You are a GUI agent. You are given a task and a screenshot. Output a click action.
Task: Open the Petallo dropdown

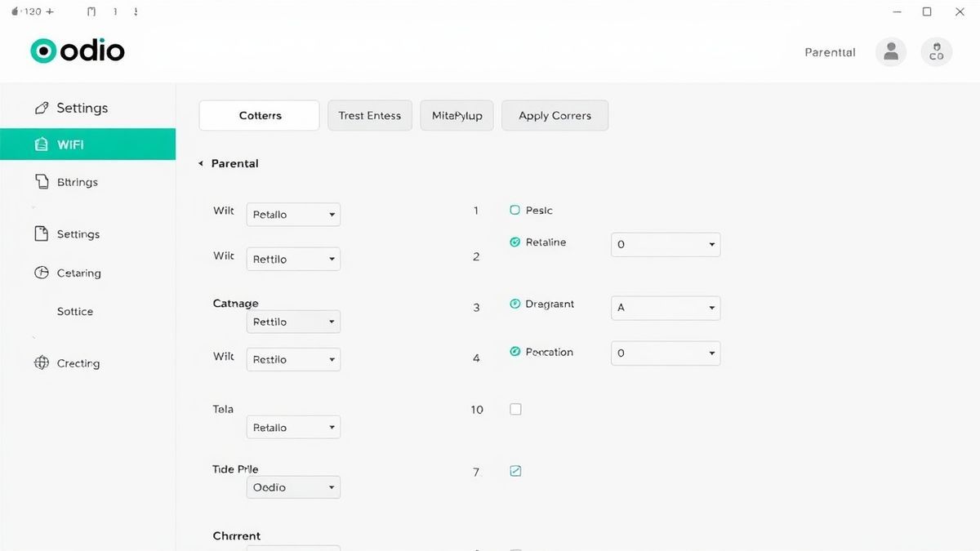[293, 215]
